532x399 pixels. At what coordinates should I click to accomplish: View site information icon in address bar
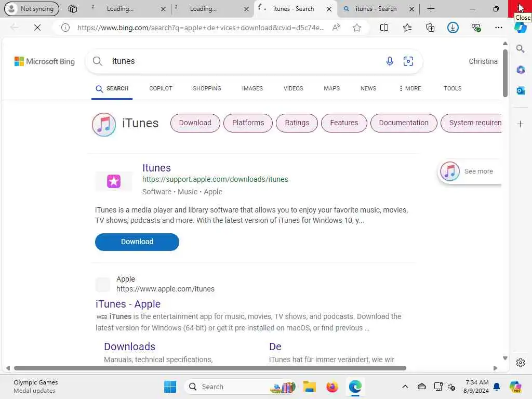[65, 28]
